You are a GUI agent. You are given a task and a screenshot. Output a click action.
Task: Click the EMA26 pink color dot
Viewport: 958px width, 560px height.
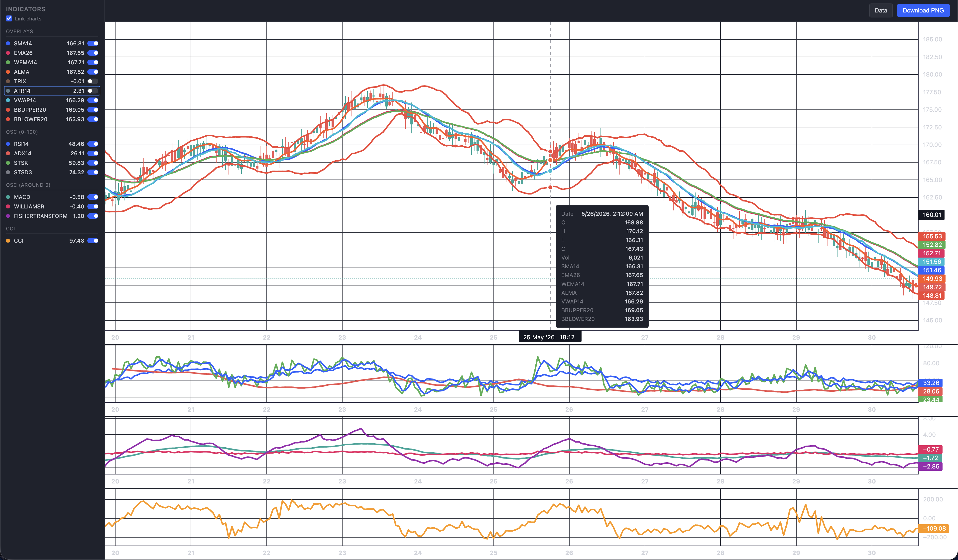pos(8,53)
